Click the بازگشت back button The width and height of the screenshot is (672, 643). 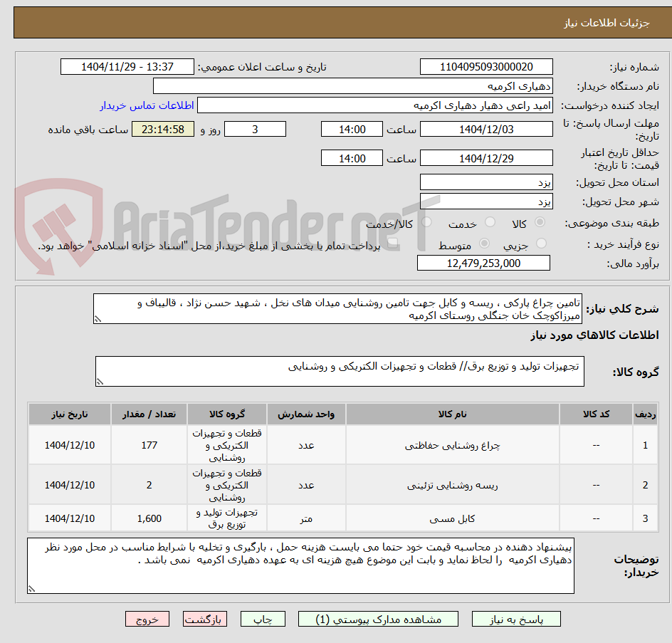[x=204, y=619]
